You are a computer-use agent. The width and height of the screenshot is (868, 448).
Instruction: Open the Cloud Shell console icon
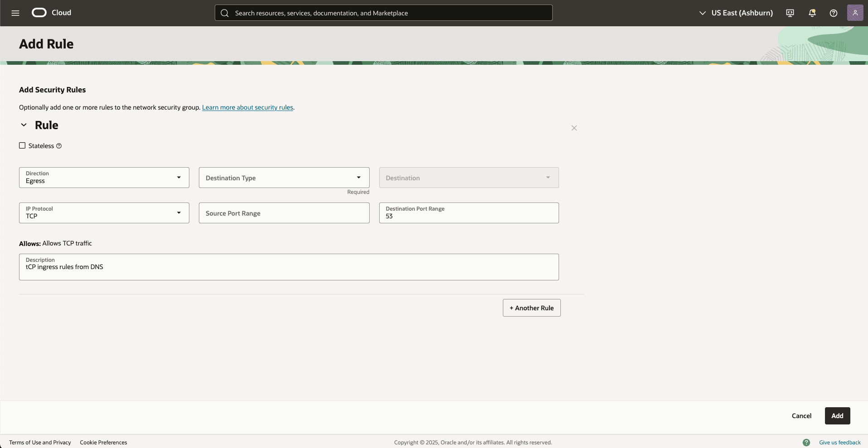coord(790,13)
